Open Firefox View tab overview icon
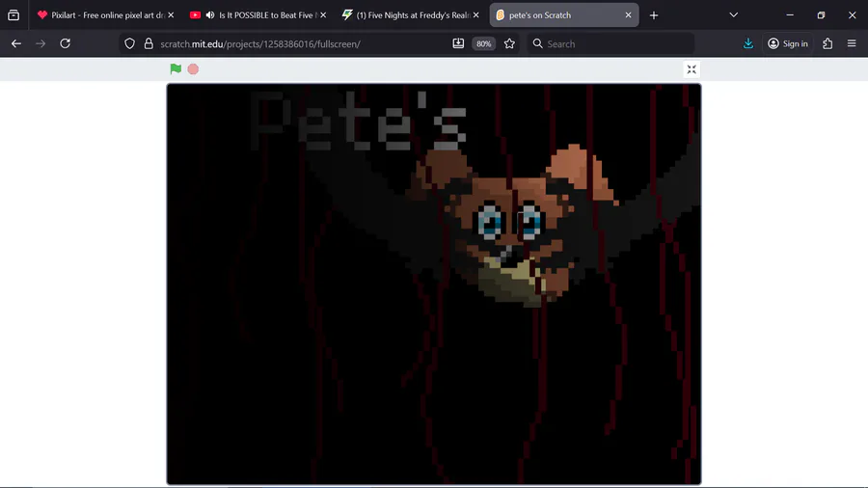This screenshot has height=488, width=868. 14,15
